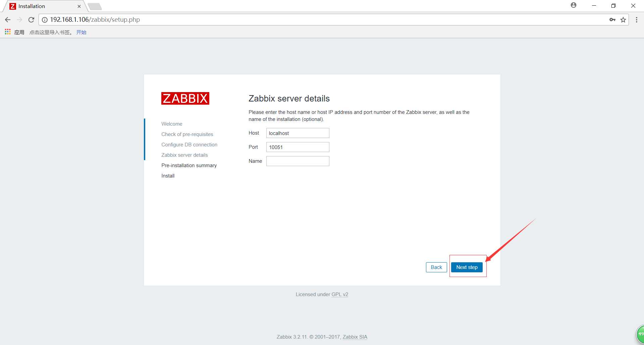Click the saved password key icon
This screenshot has width=644, height=345.
point(612,20)
